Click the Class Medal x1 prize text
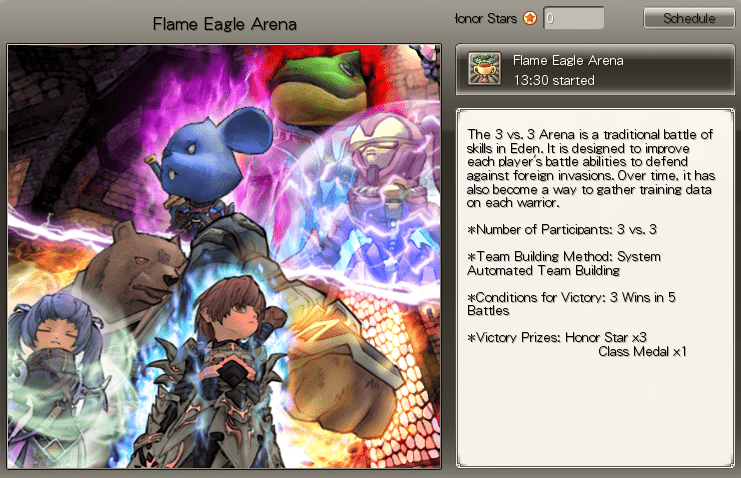This screenshot has width=741, height=478. (x=642, y=352)
